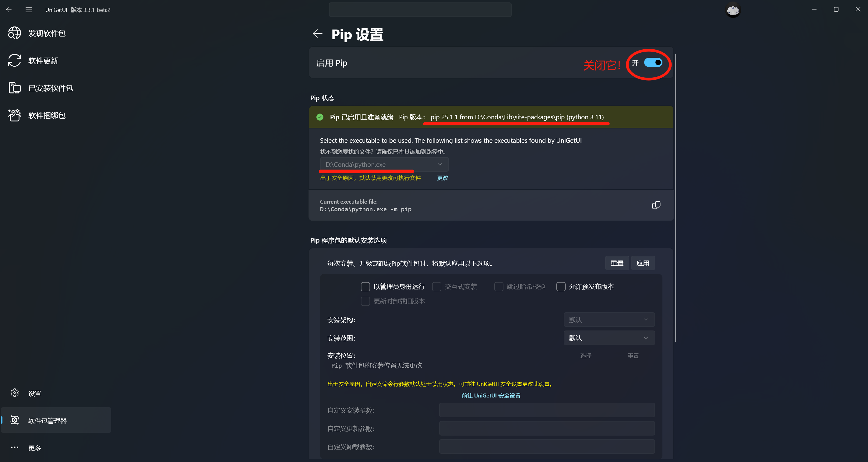Click the 自定义安装参数 input field

click(x=547, y=410)
